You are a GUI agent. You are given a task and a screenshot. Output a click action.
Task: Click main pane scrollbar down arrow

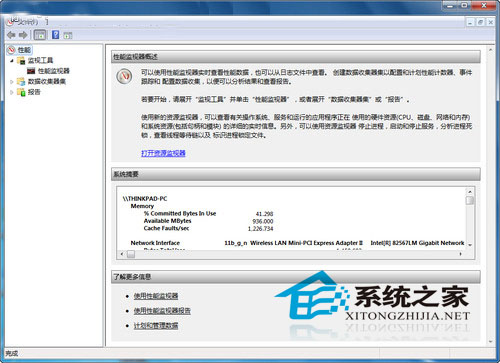point(490,341)
